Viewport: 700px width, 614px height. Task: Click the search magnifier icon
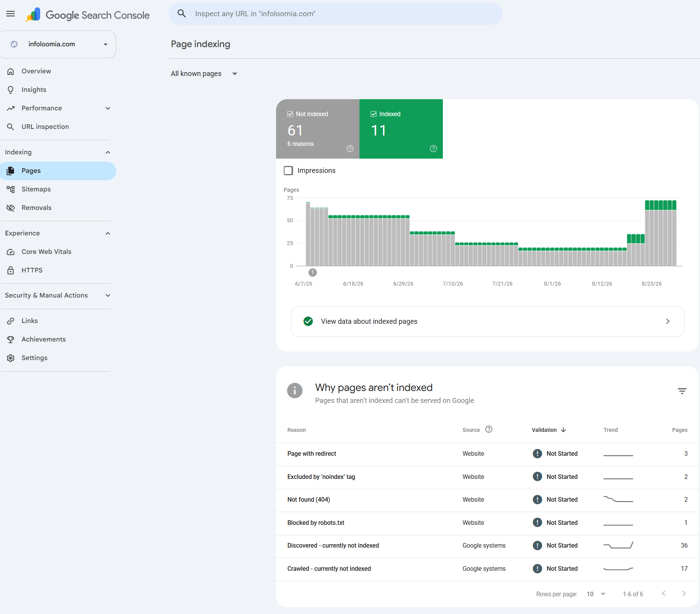[x=181, y=14]
